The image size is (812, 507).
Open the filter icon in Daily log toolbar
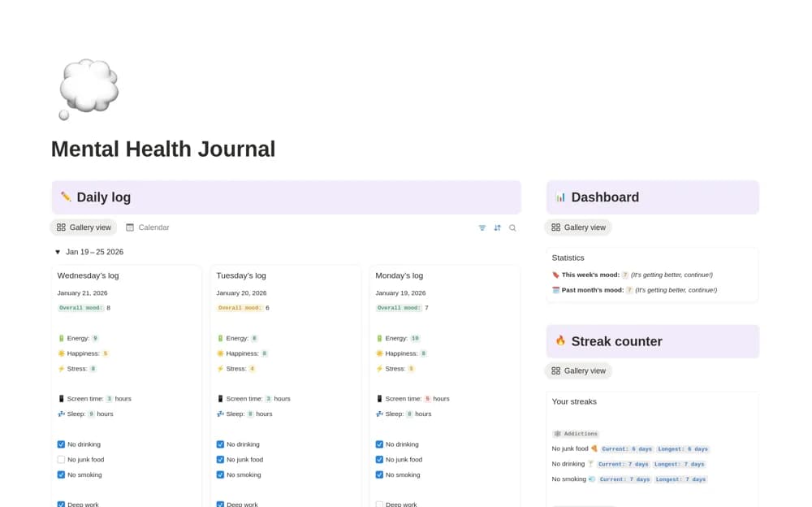click(482, 227)
